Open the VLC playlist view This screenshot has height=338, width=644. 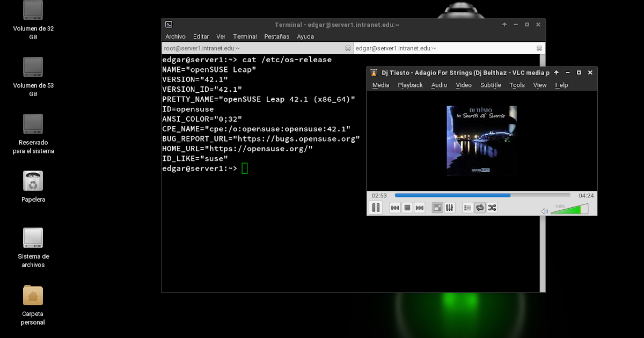click(x=467, y=208)
